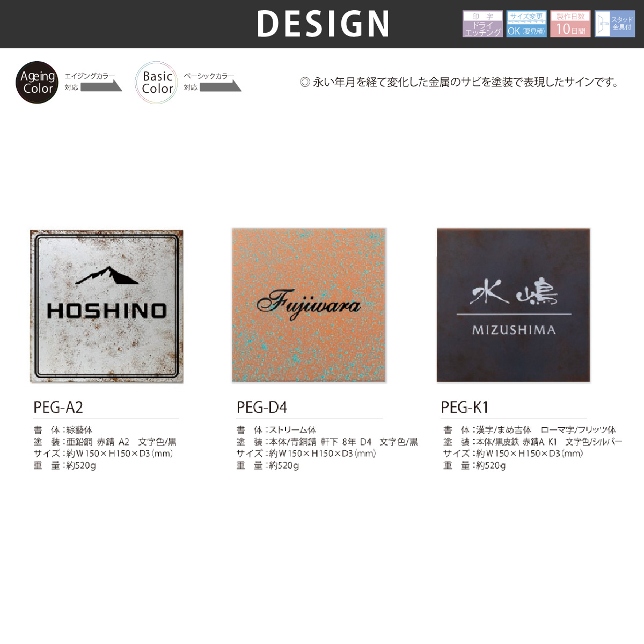Click the PEG-A2 product code
This screenshot has height=644, width=644.
(58, 407)
